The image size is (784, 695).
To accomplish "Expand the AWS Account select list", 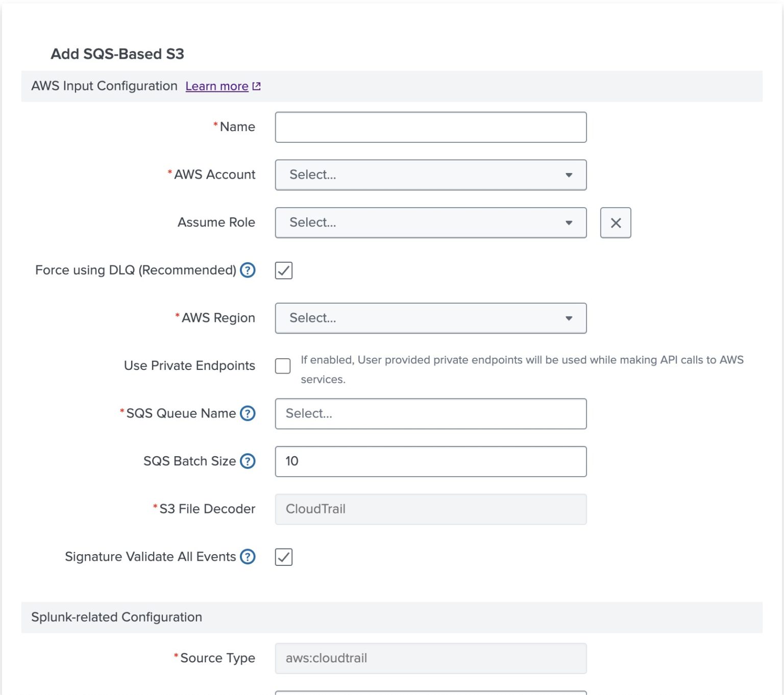I will [430, 175].
